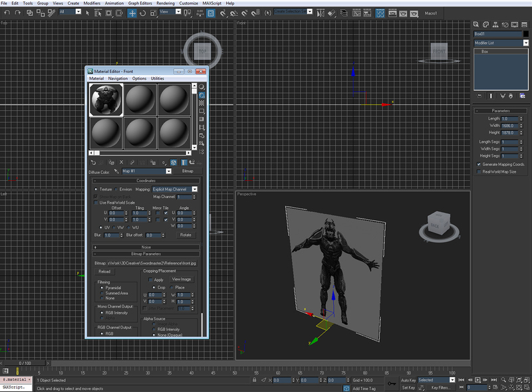This screenshot has height=392, width=532.
Task: Toggle checkered Background icon in Material Editor
Action: tap(201, 103)
